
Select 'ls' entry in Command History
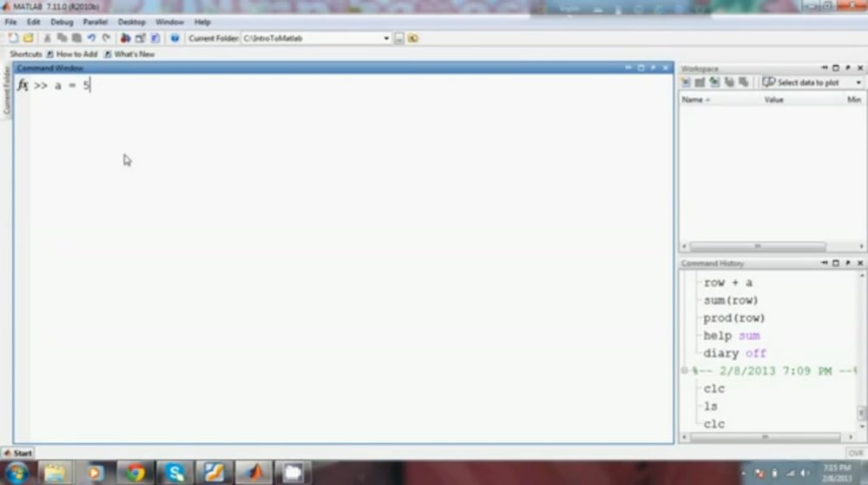[x=711, y=406]
